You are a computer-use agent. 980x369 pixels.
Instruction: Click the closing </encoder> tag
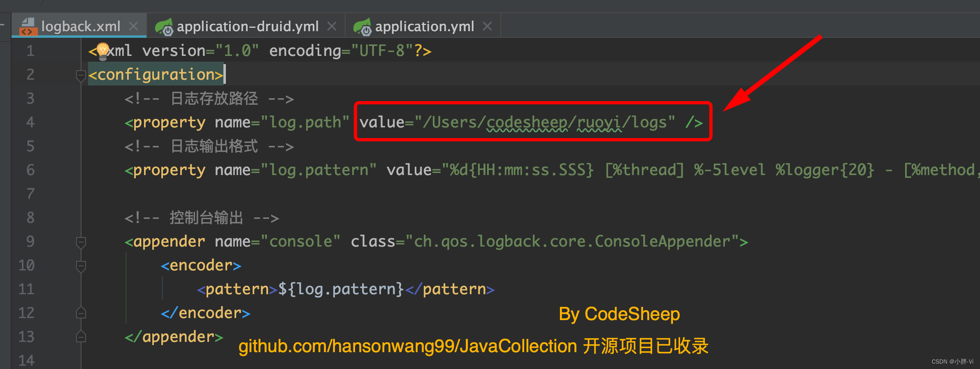point(205,313)
